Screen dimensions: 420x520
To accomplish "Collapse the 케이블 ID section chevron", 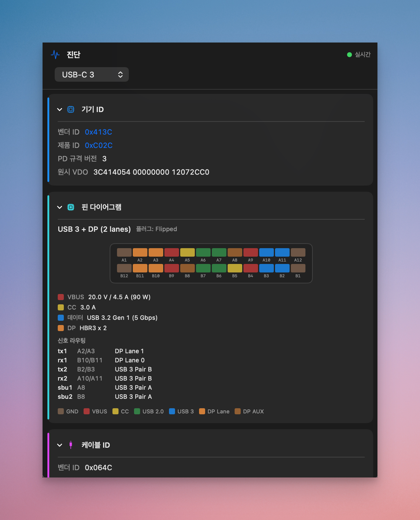I will click(x=60, y=445).
